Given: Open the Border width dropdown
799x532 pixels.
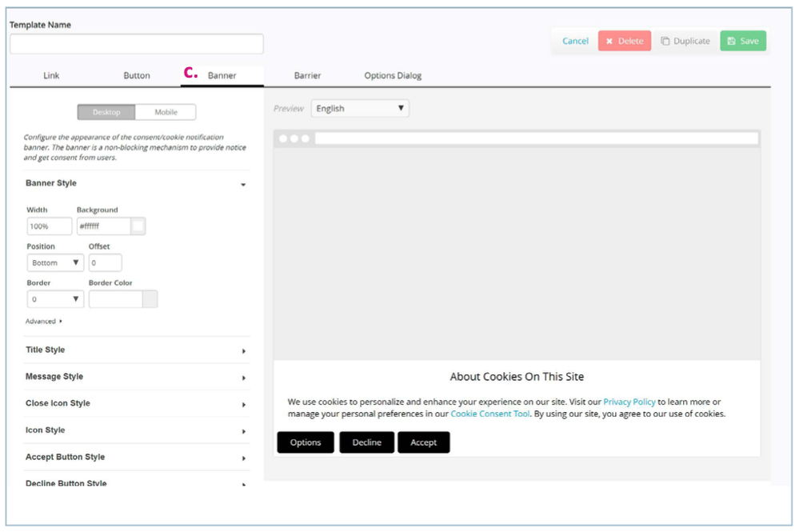Looking at the screenshot, I should 55,299.
